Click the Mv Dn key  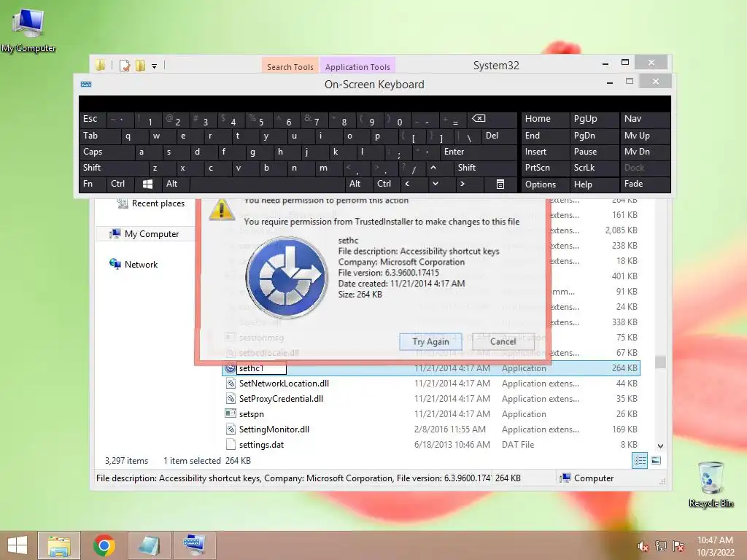point(645,152)
